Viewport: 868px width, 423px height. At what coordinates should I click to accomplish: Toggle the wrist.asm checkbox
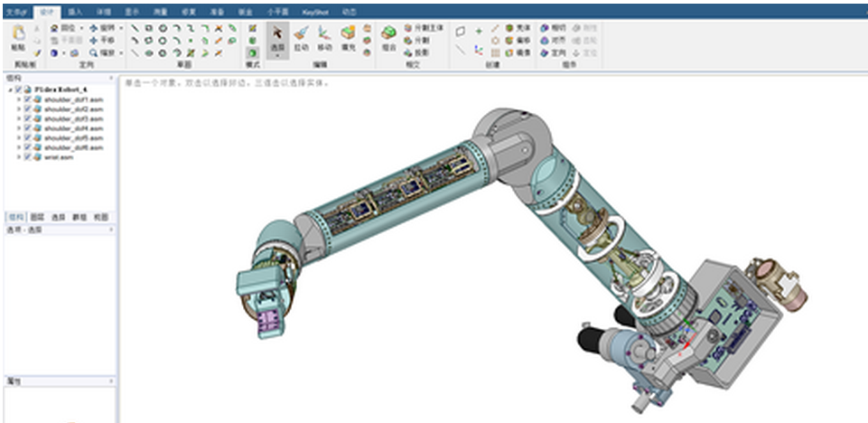[x=28, y=156]
